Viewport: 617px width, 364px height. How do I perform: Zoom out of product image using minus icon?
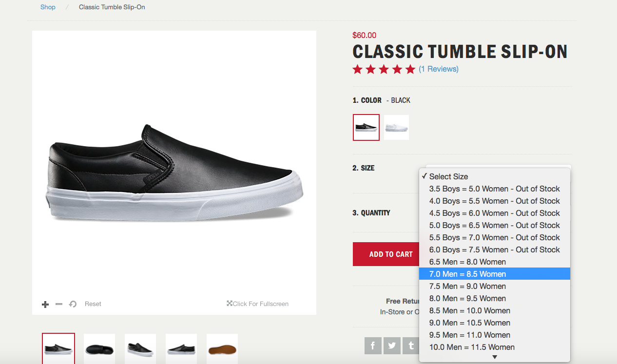pos(58,304)
